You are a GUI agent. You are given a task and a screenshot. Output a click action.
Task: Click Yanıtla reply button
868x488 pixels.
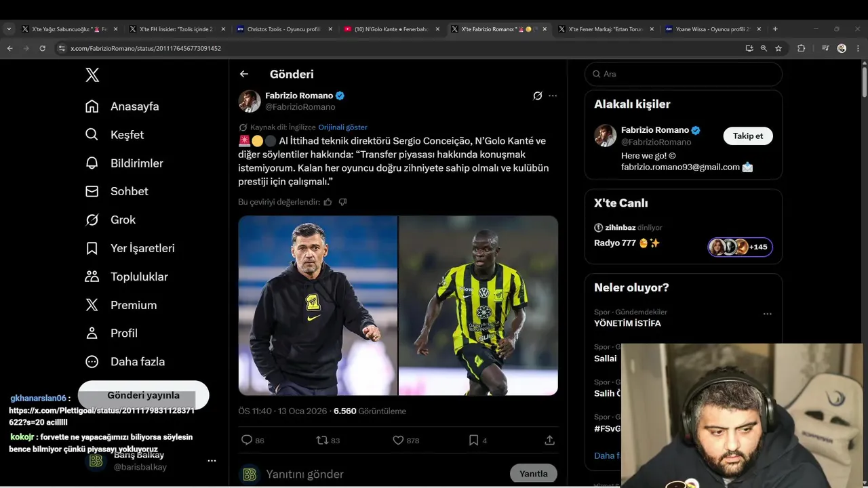(534, 474)
